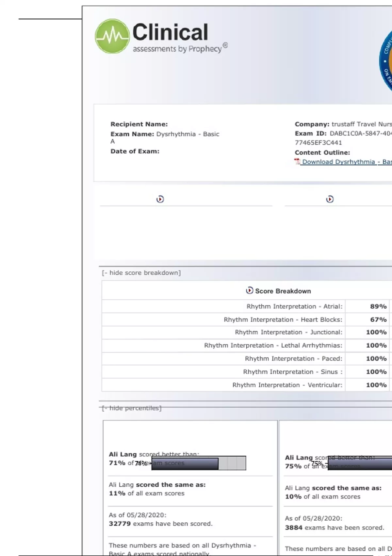
Task: Collapse the score breakdown section
Action: point(141,273)
